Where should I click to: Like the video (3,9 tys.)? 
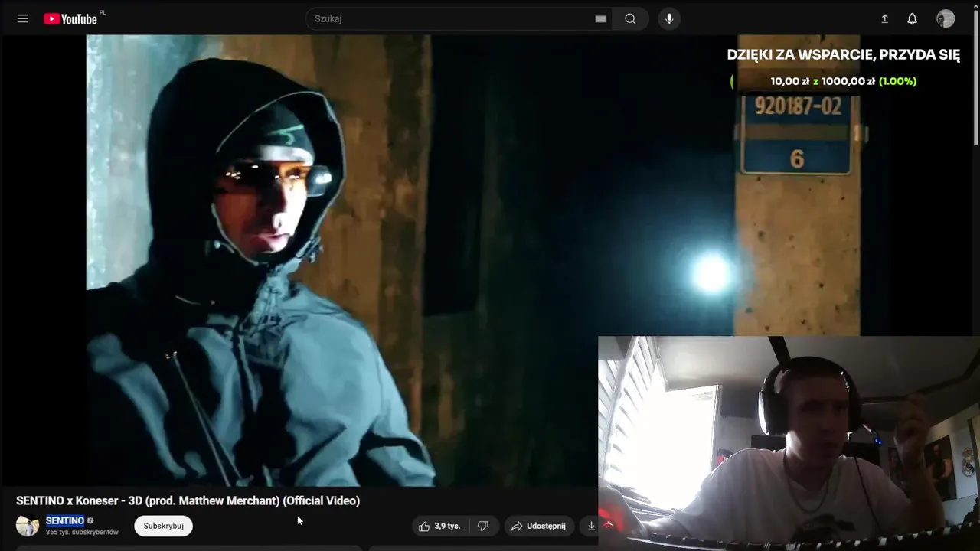click(439, 526)
